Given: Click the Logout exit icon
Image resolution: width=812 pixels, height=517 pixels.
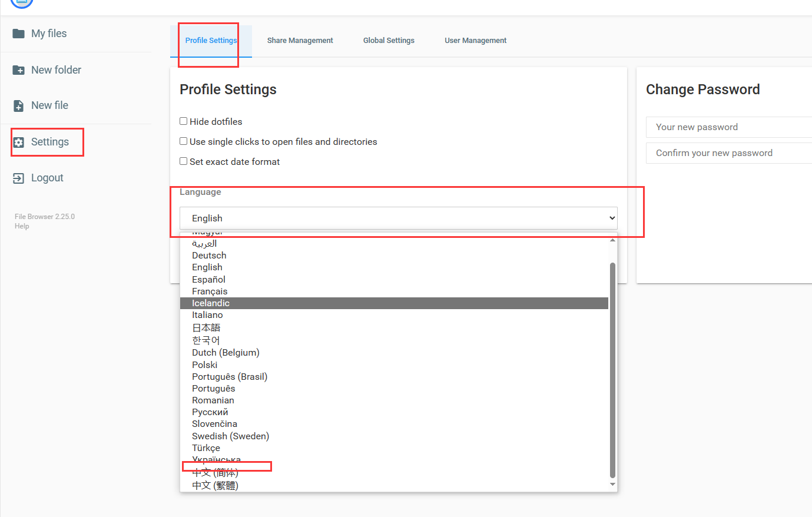Looking at the screenshot, I should coord(19,178).
